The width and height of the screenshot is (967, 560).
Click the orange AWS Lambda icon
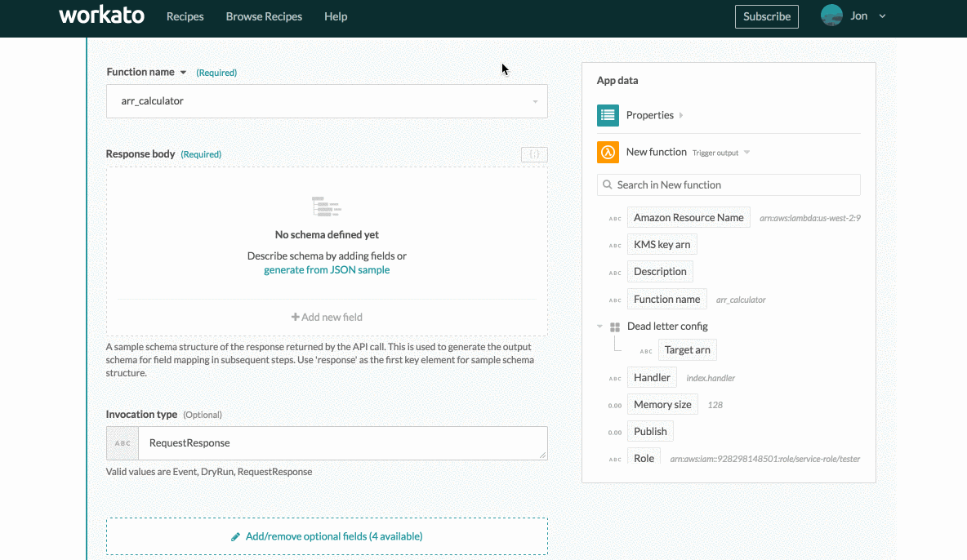(608, 153)
